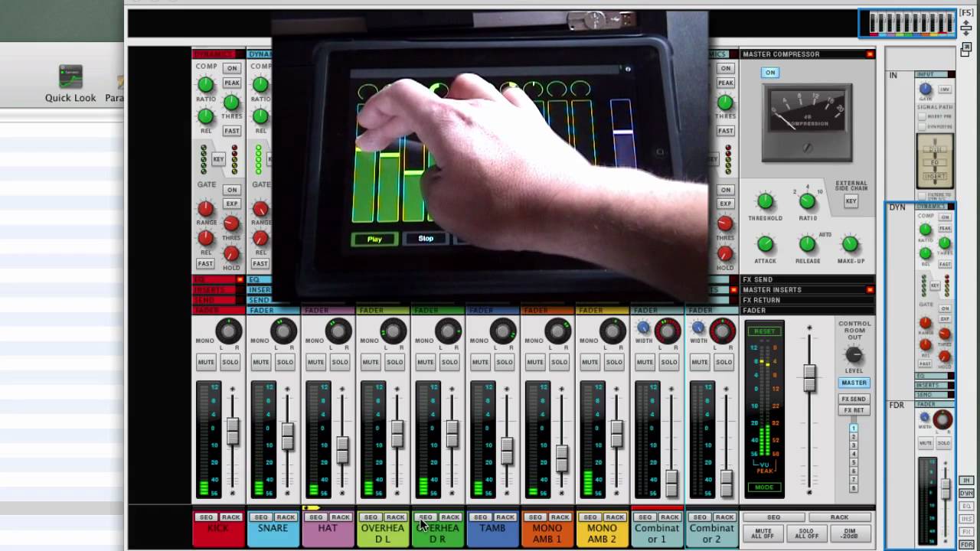Adjust the Combinator 2 red pan knob
This screenshot has width=980, height=551.
tap(723, 331)
